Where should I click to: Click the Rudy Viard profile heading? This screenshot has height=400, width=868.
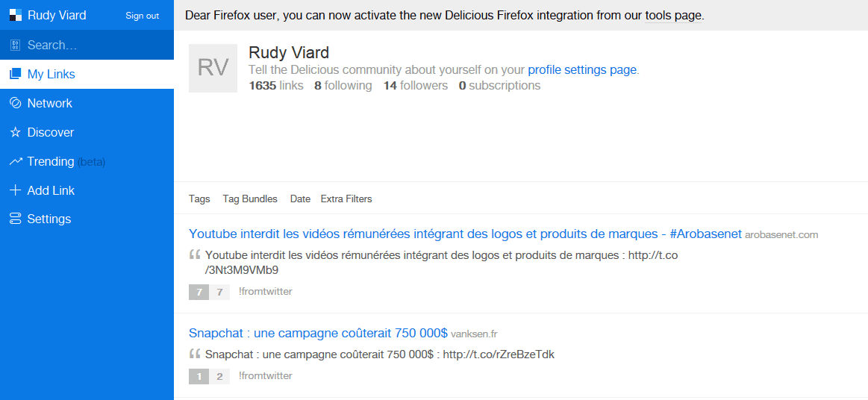point(289,52)
